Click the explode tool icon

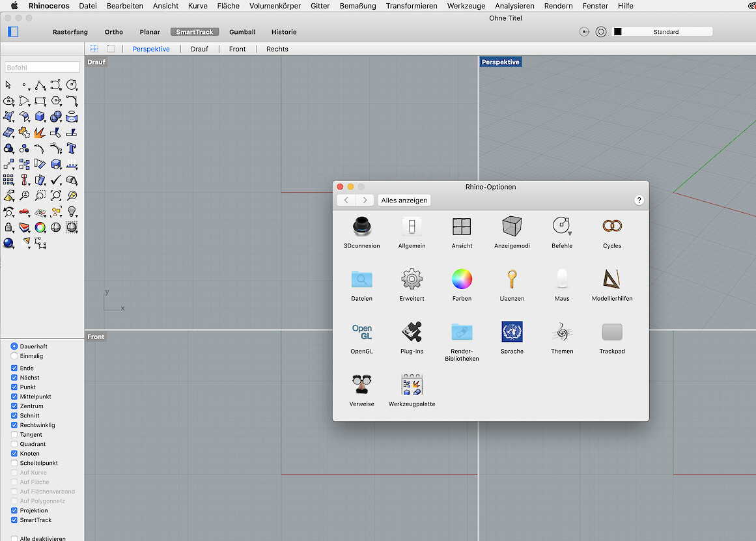(x=40, y=133)
